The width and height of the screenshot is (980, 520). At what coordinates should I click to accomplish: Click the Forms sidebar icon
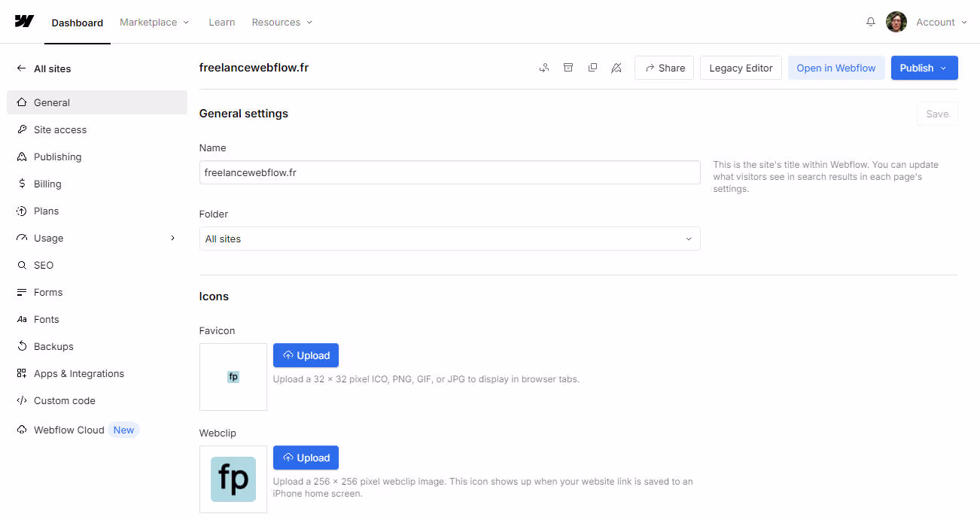pyautogui.click(x=22, y=292)
